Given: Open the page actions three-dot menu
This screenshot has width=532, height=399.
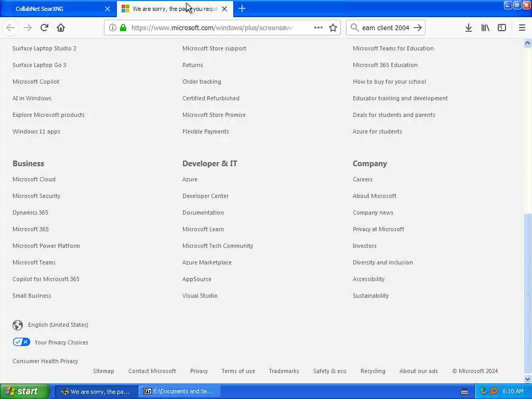Looking at the screenshot, I should pyautogui.click(x=318, y=28).
